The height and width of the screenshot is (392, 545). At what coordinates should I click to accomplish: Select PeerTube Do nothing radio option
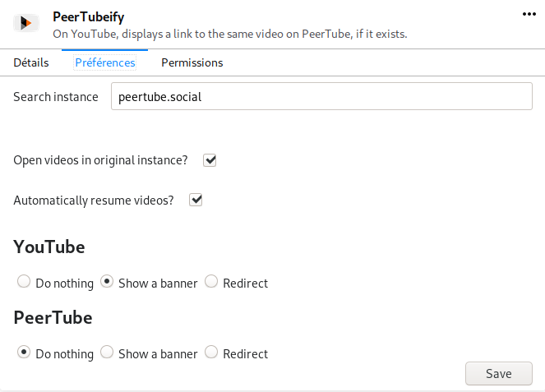point(24,353)
